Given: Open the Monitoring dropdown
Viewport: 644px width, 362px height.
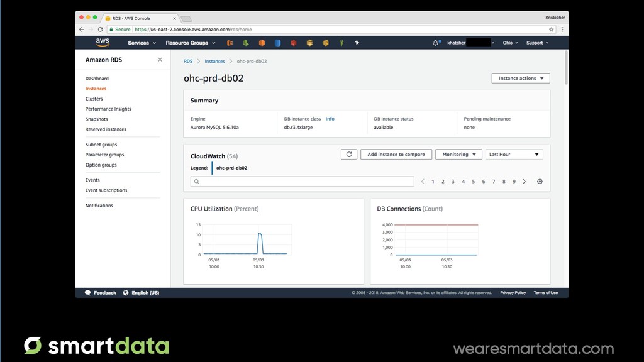Looking at the screenshot, I should [458, 155].
